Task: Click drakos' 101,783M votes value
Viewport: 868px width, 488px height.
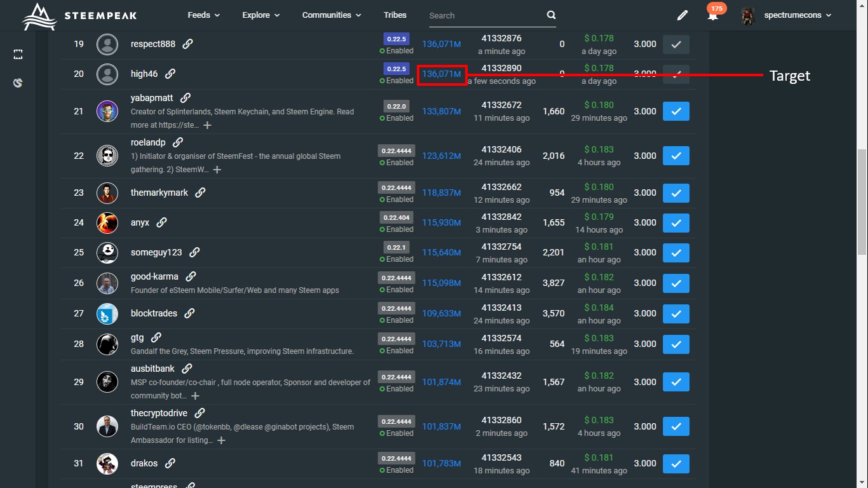Action: click(x=442, y=463)
